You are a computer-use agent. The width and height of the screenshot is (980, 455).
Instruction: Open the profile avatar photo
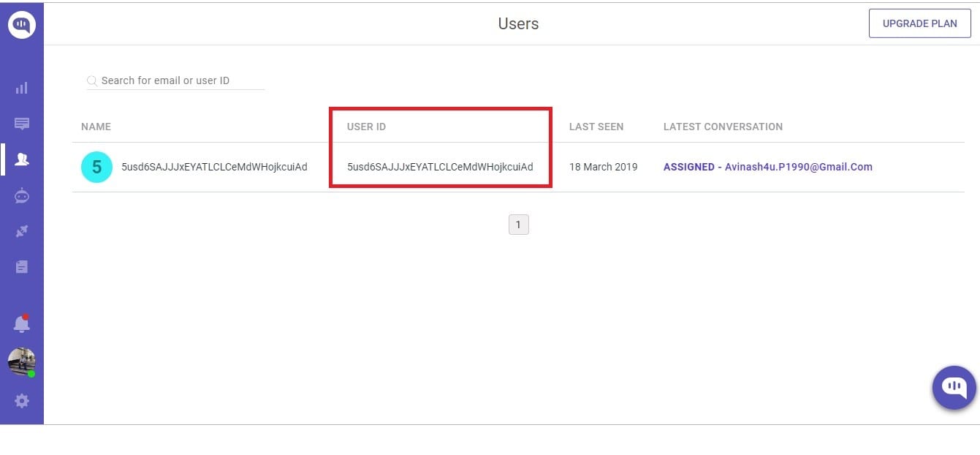pyautogui.click(x=22, y=362)
